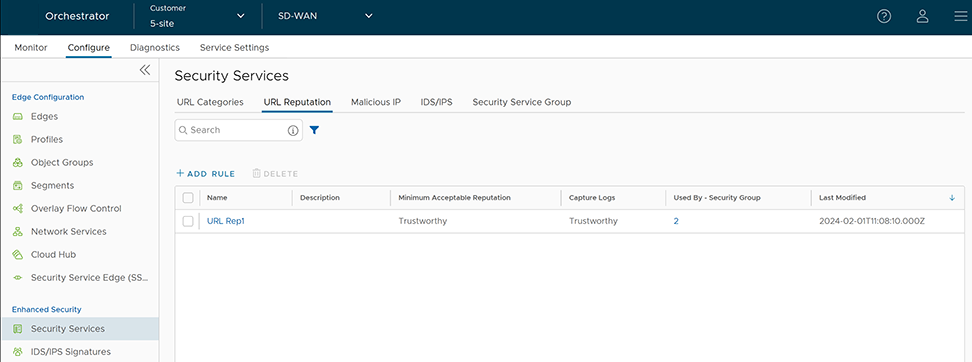Open the Used By count 2 link
Screen dimensions: 972x362
point(676,221)
